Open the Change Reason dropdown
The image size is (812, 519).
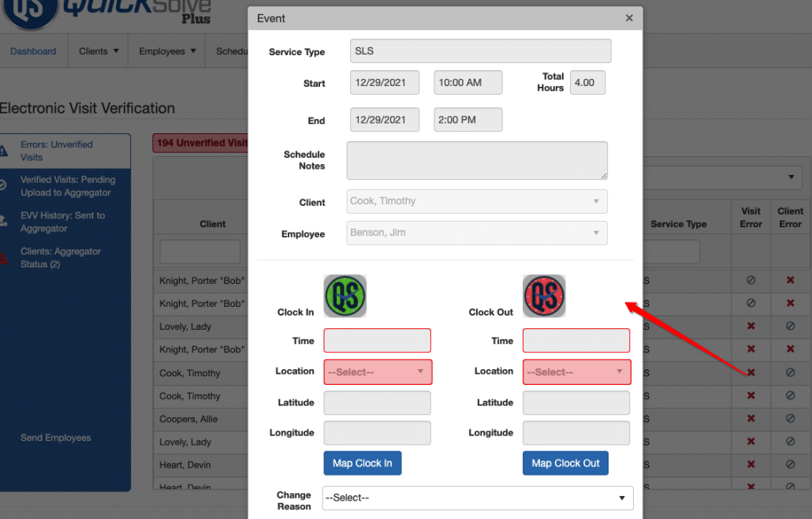(477, 498)
